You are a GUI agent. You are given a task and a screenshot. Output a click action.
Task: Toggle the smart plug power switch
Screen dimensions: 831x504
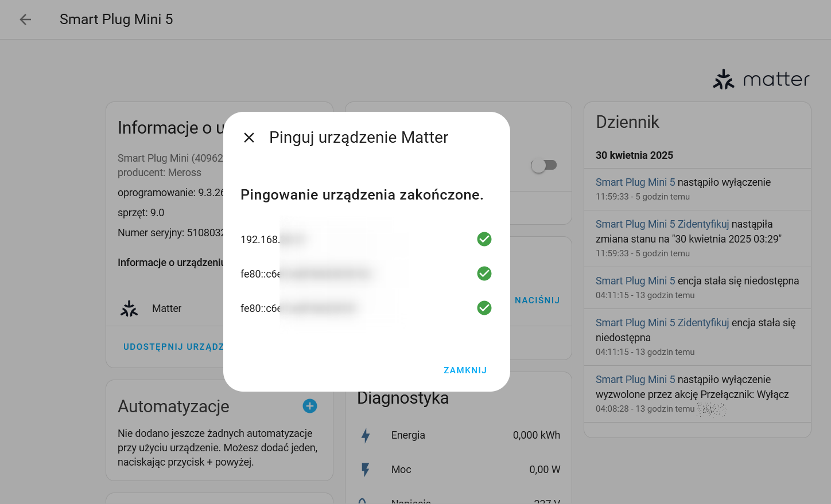point(544,165)
